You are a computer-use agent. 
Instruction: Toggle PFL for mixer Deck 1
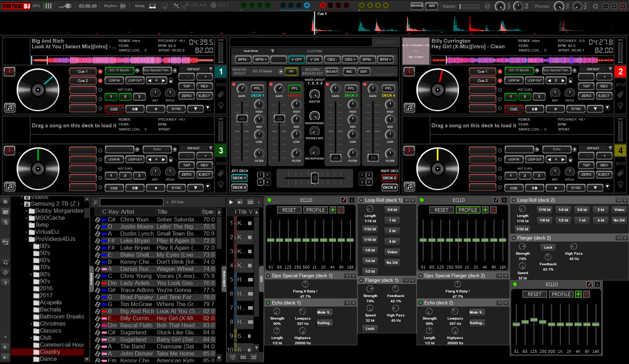[257, 89]
